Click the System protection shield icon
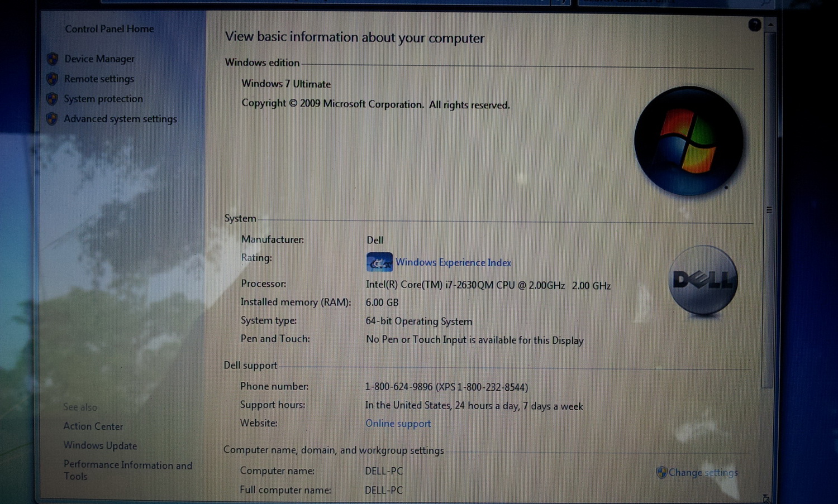Viewport: 838px width, 504px height. [52, 99]
